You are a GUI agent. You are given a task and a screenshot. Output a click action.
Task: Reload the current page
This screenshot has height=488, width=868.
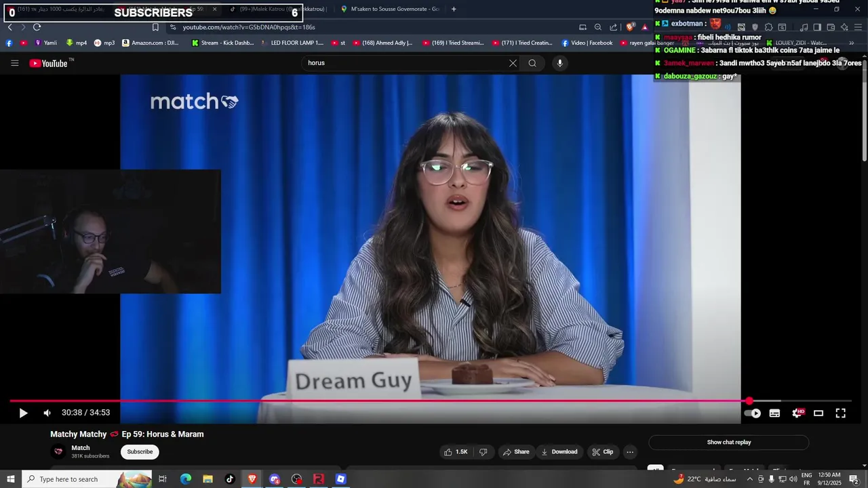[x=37, y=27]
